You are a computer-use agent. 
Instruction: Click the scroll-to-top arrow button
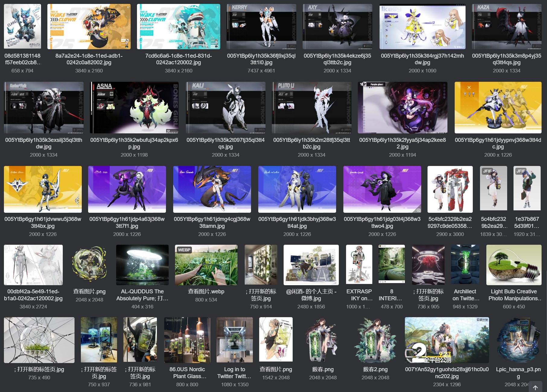pyautogui.click(x=536, y=387)
